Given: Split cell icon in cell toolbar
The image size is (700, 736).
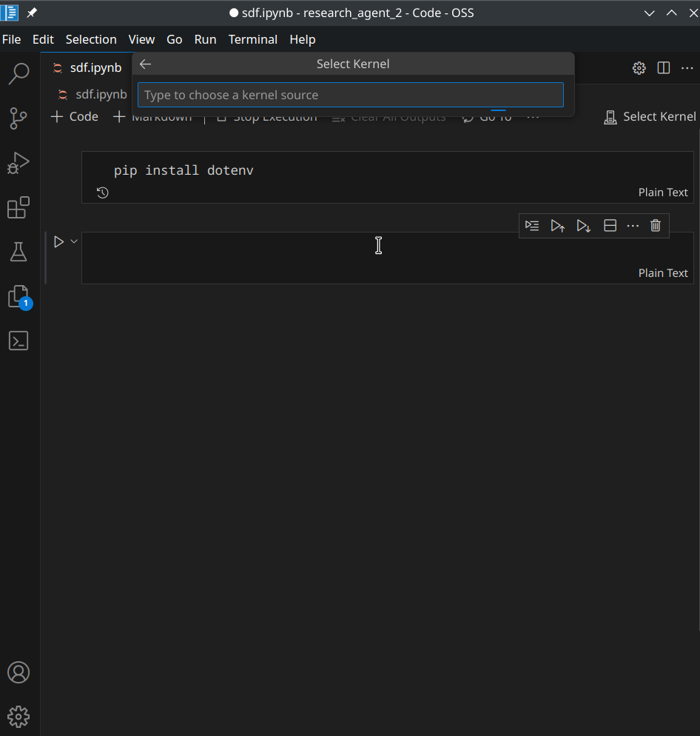Looking at the screenshot, I should 610,226.
